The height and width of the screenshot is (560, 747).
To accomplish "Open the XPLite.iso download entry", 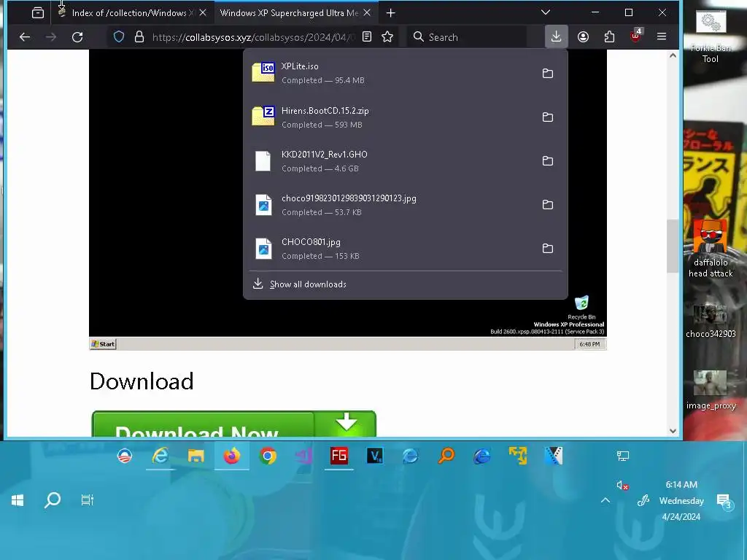I will [391, 74].
